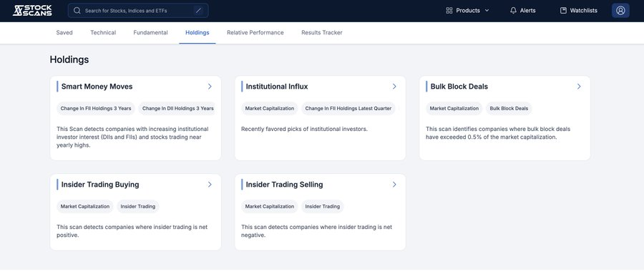
Task: Click the Alerts bell icon
Action: [513, 11]
